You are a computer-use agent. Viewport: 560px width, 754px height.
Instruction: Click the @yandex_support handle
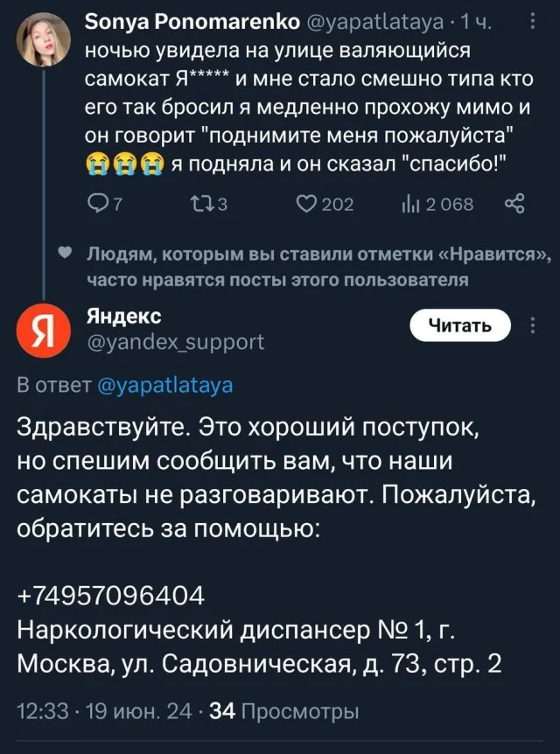[175, 341]
